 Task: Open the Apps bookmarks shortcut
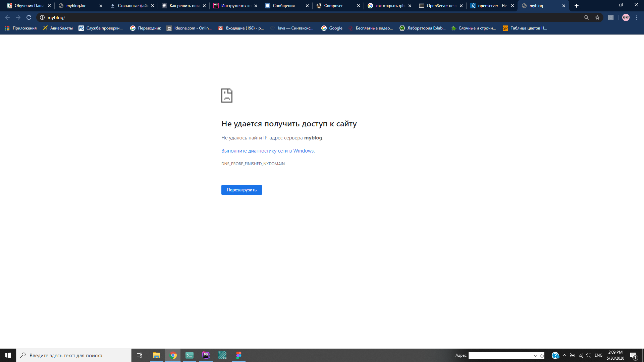tap(21, 28)
